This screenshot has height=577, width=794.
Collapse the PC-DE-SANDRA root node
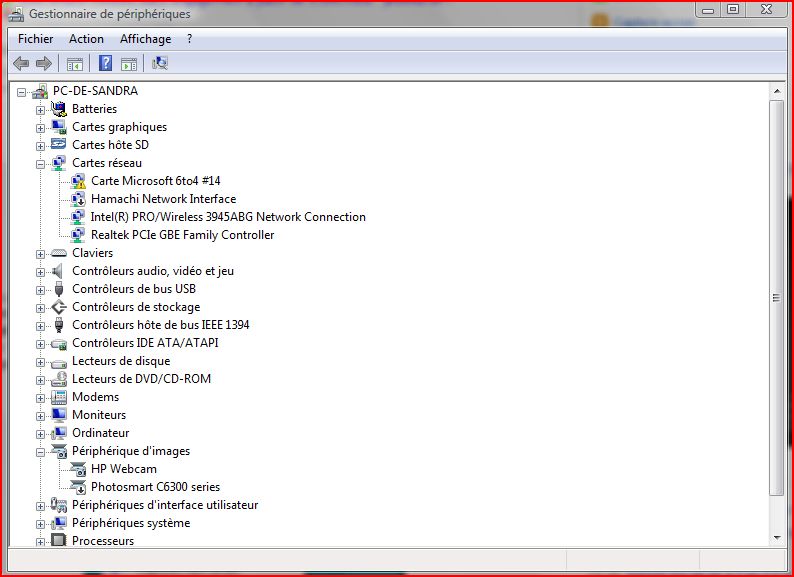(x=22, y=91)
